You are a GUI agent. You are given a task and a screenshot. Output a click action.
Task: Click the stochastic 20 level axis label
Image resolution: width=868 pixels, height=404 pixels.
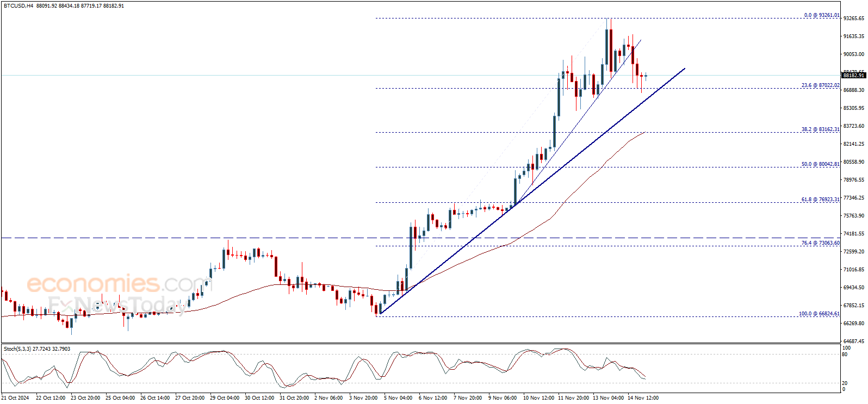click(845, 383)
